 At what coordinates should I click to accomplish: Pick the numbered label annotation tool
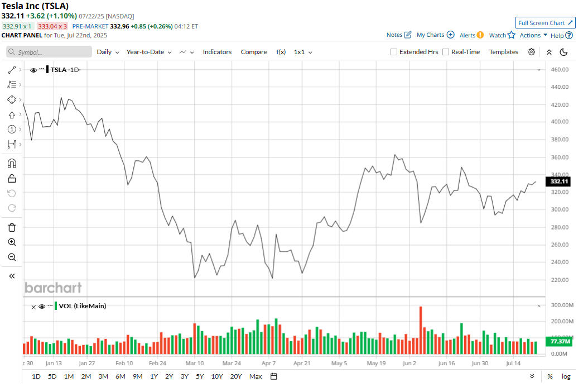click(12, 130)
